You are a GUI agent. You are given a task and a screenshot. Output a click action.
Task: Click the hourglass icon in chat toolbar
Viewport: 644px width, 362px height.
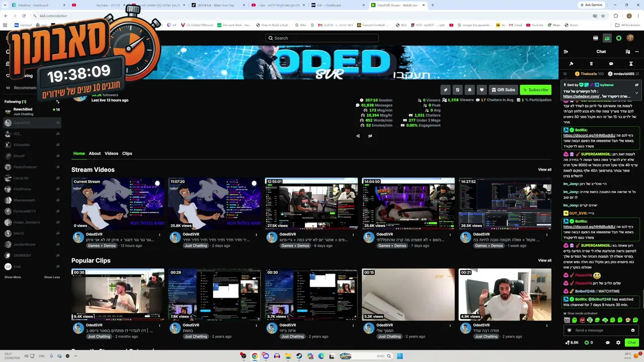pyautogui.click(x=631, y=64)
